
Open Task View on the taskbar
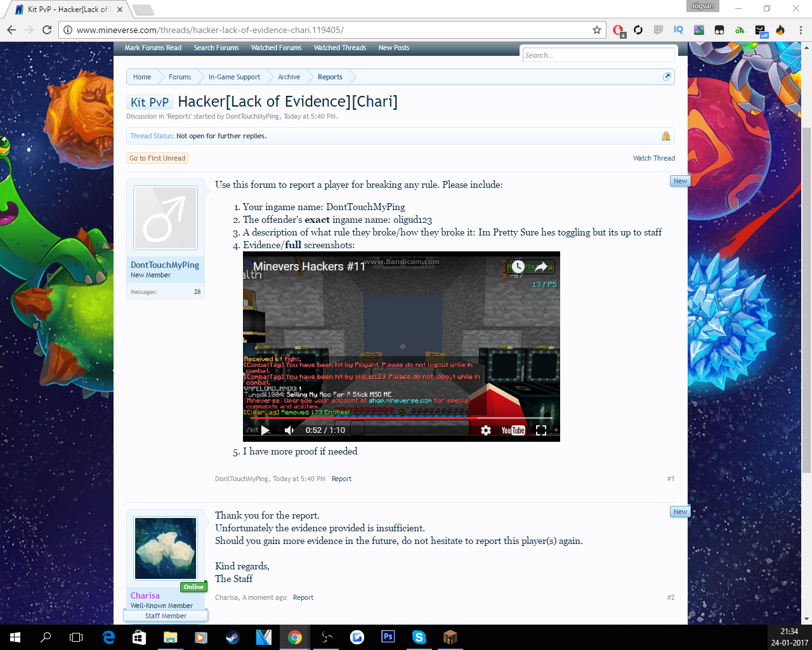click(76, 637)
